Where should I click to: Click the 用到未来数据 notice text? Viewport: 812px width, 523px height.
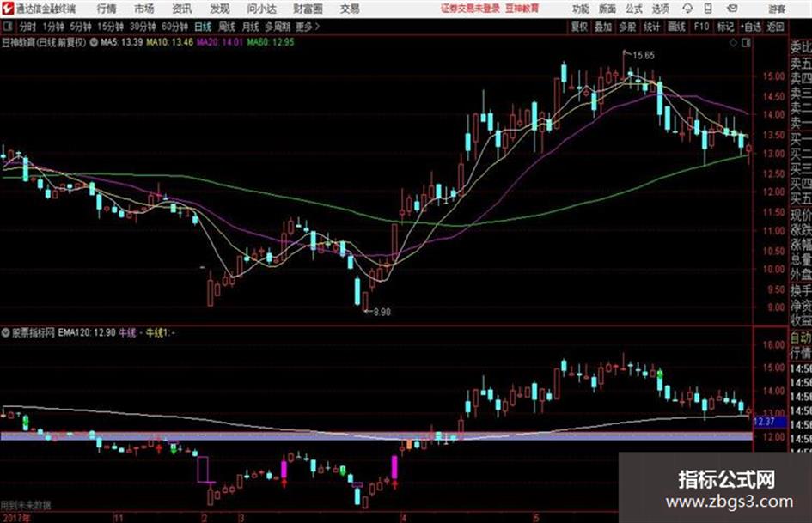(x=26, y=505)
